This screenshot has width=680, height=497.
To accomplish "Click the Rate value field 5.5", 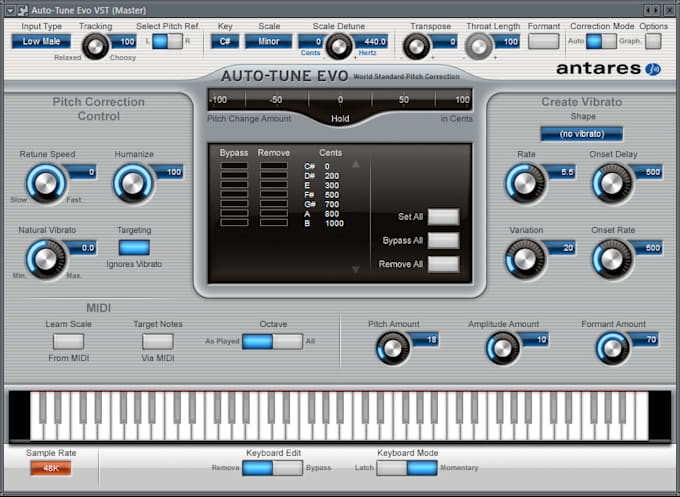I will tap(561, 172).
